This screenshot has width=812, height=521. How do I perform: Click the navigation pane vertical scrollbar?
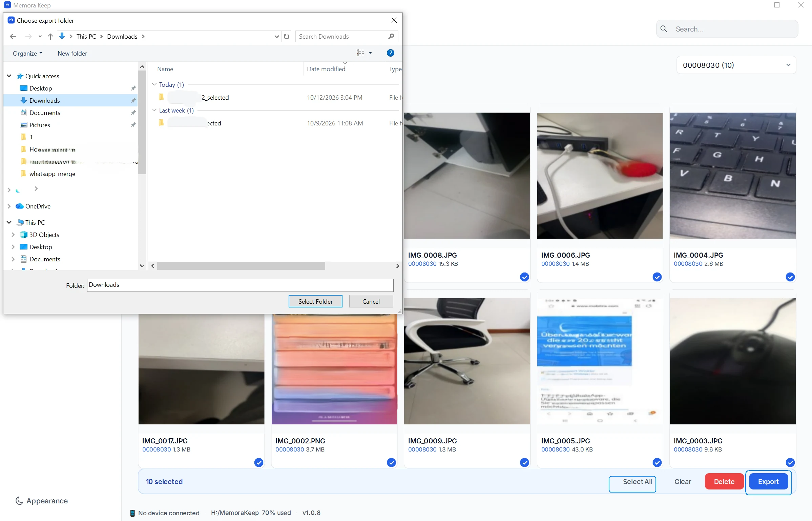tap(142, 123)
